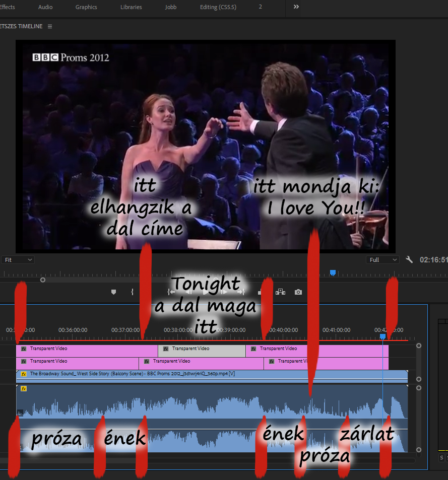Step forward one frame

(x=224, y=292)
